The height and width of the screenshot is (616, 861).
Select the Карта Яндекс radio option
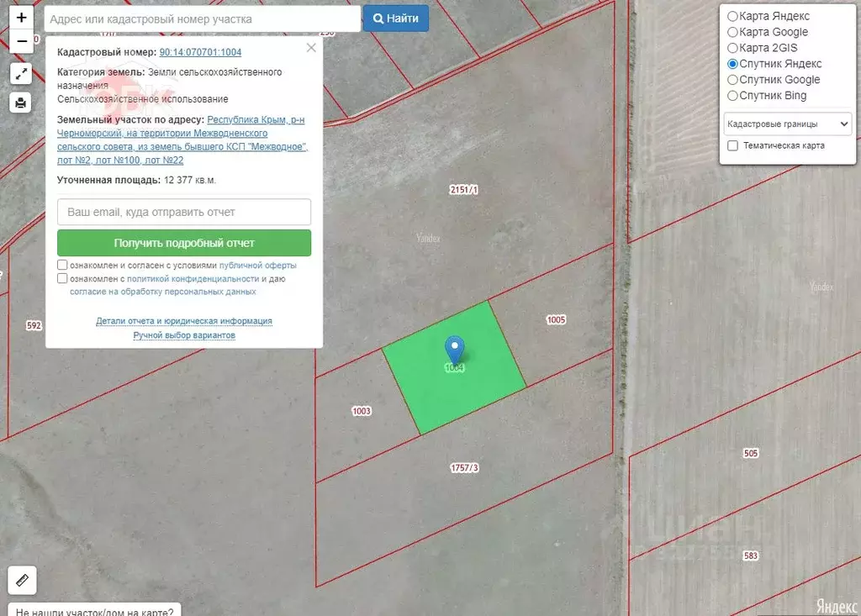732,16
